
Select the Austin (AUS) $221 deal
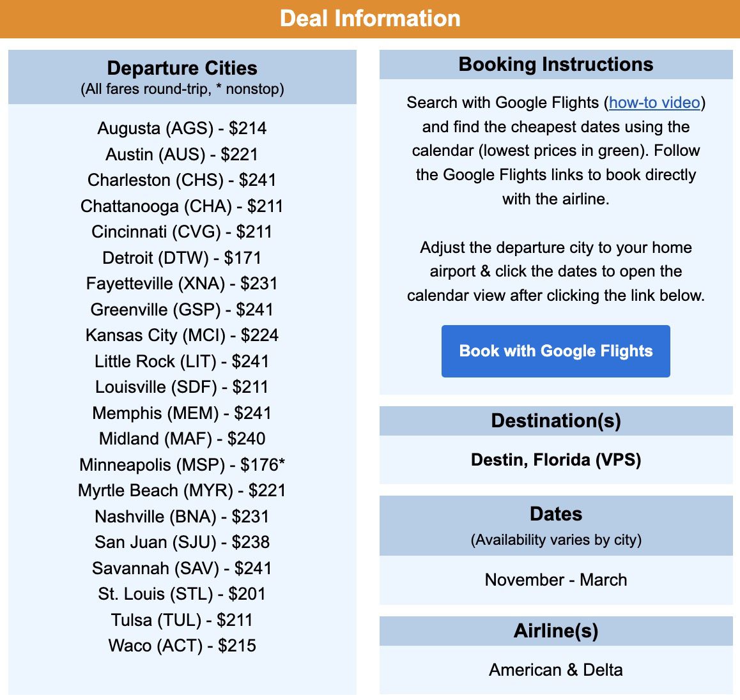(x=182, y=154)
